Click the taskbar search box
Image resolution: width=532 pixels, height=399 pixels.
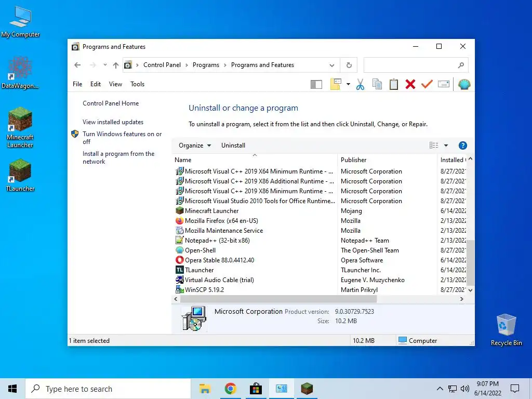tap(108, 389)
